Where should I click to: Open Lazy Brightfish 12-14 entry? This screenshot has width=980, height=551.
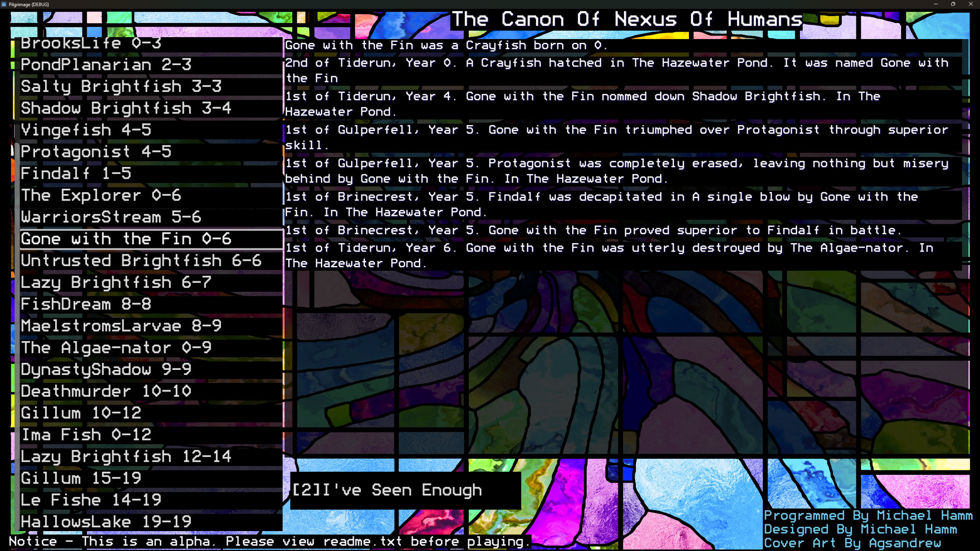click(x=151, y=457)
